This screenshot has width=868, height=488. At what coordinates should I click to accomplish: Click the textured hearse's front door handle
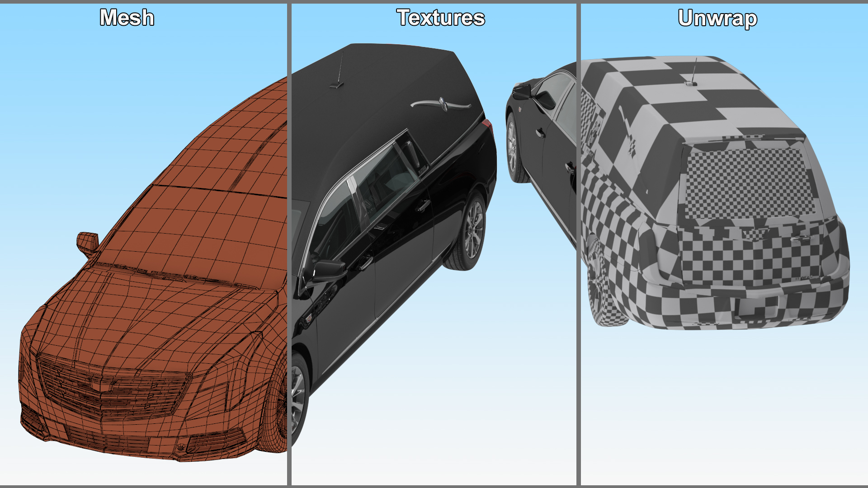tap(365, 262)
